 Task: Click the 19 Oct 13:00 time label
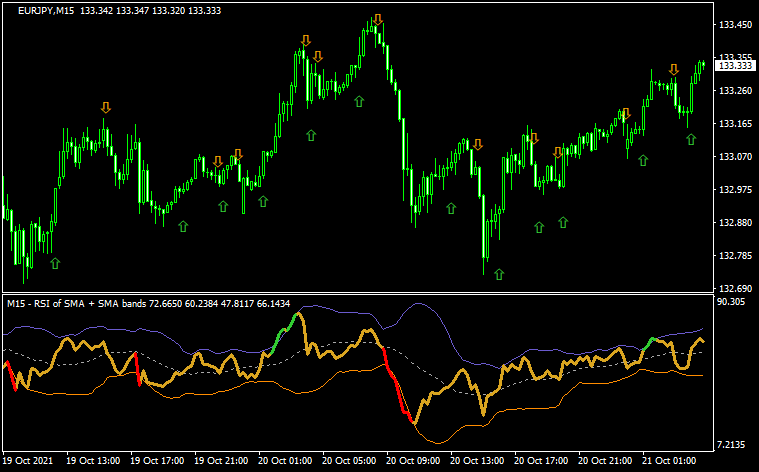(93, 460)
